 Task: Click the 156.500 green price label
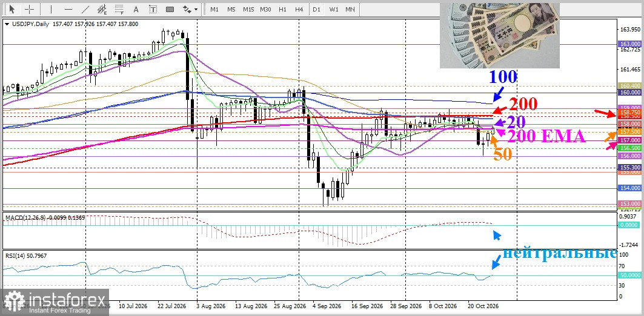pyautogui.click(x=629, y=148)
